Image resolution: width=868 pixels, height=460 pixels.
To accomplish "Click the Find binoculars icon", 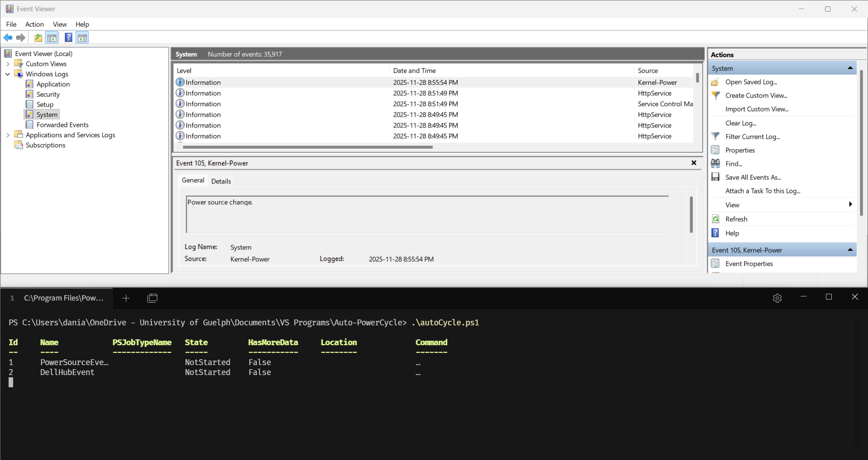I will point(716,164).
